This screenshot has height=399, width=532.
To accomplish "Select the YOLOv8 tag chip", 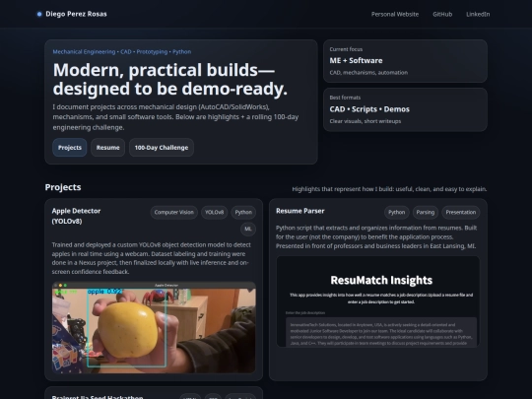I will (x=215, y=213).
